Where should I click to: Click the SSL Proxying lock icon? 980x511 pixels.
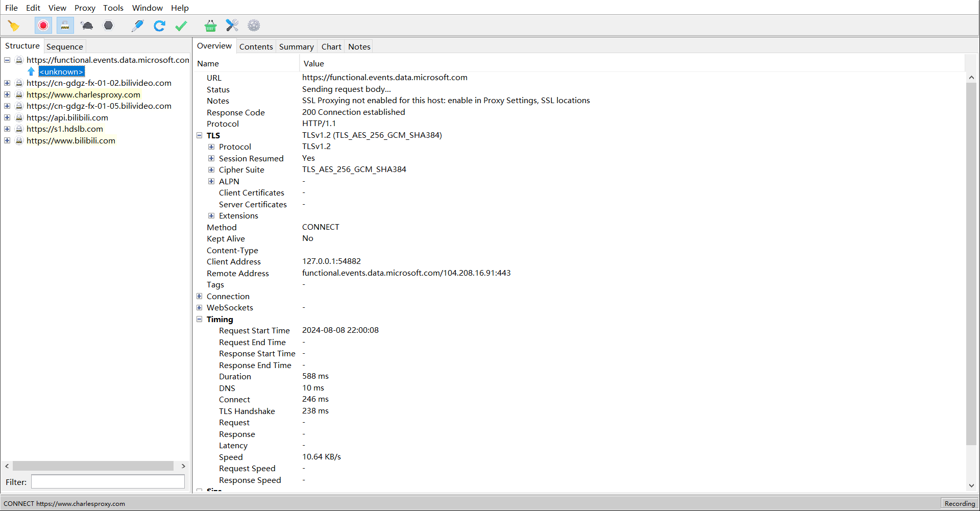pos(65,25)
